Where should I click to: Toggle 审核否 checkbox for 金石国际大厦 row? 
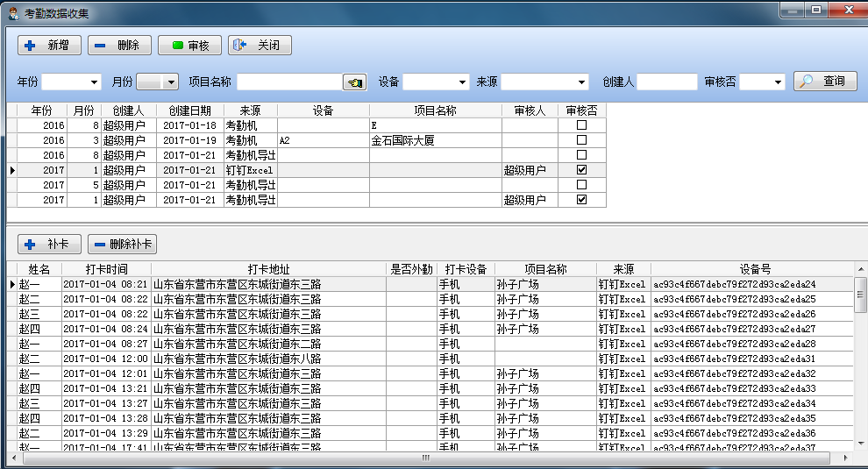pos(581,140)
